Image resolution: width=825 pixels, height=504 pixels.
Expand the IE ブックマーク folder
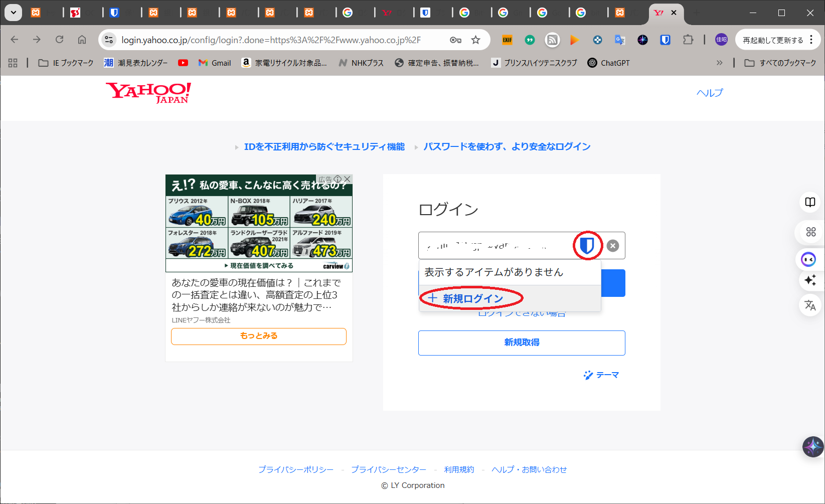(66, 63)
